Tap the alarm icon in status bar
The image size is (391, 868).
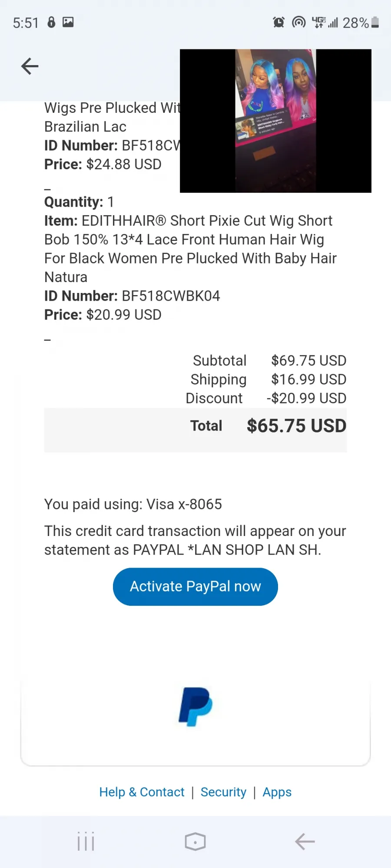[x=278, y=22]
